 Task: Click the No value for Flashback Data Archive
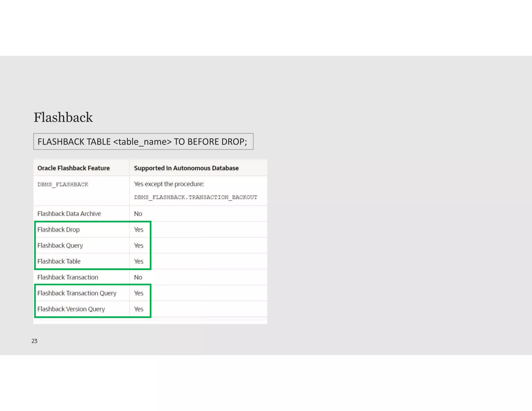pyautogui.click(x=138, y=214)
